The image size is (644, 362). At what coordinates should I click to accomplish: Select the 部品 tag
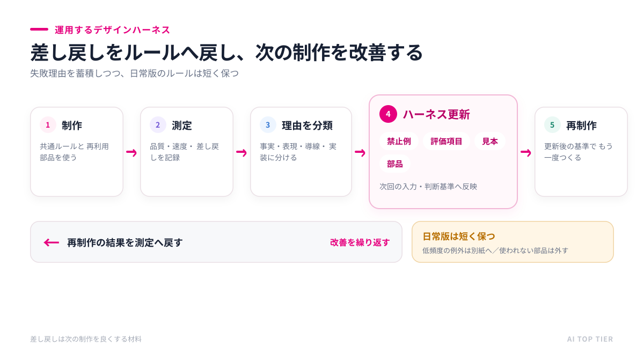coord(395,164)
